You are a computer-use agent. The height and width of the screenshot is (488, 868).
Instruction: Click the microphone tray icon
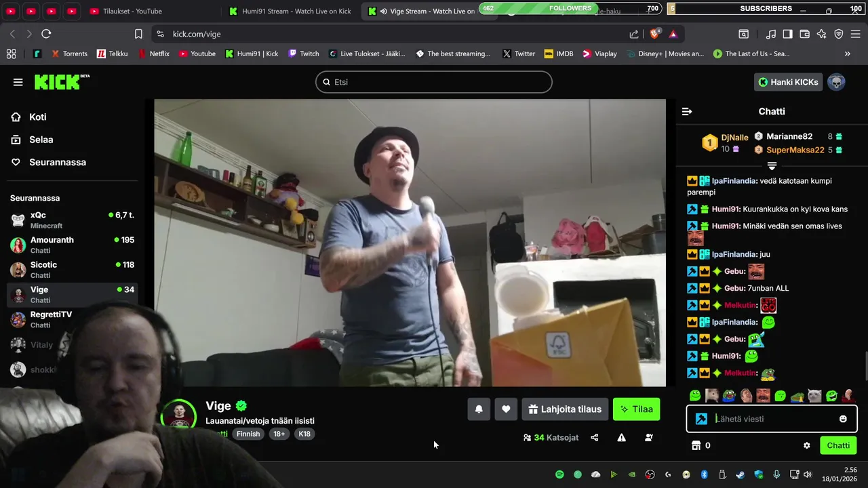[776, 474]
